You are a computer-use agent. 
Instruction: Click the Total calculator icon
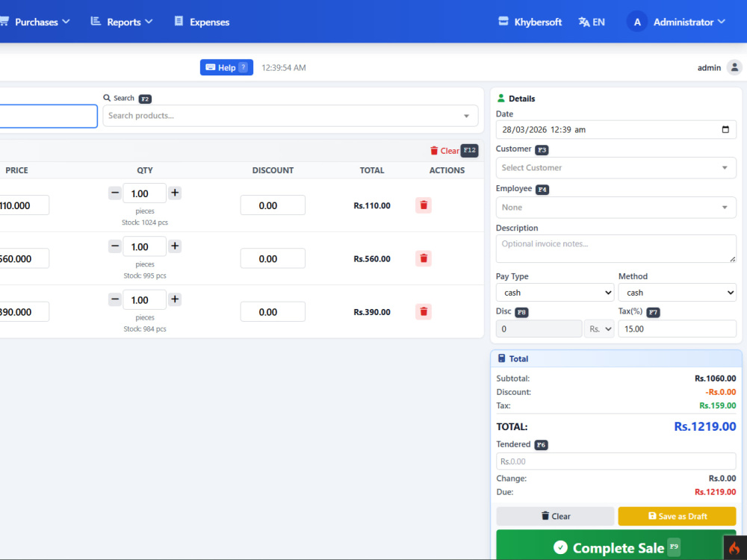tap(501, 358)
